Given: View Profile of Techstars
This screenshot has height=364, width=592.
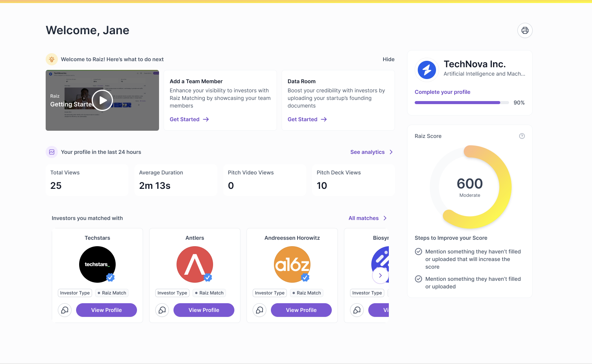Looking at the screenshot, I should tap(107, 310).
